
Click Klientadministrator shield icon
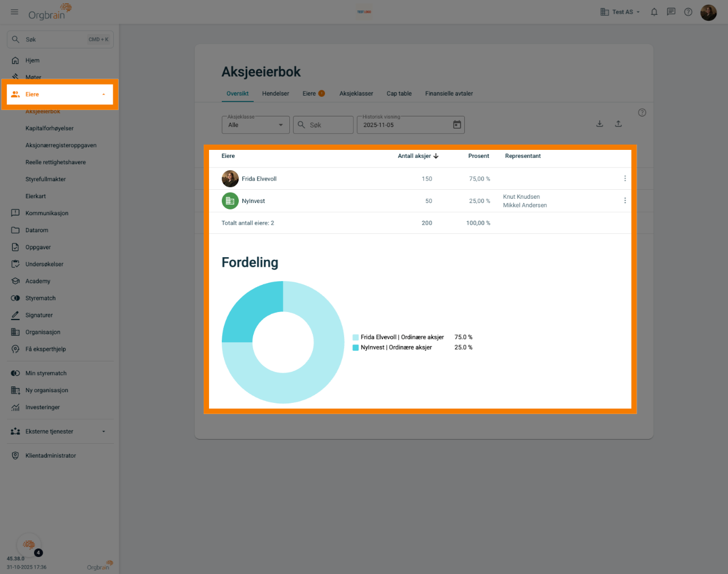point(15,455)
